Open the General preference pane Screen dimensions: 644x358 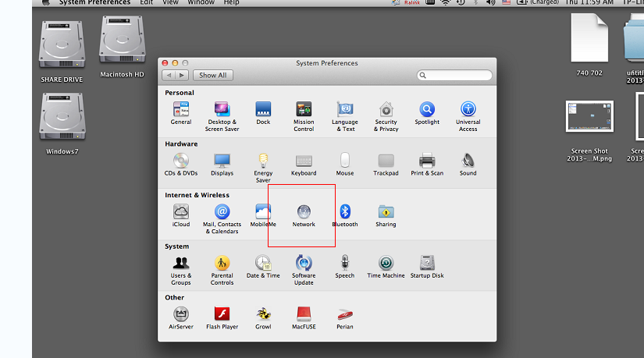(181, 113)
